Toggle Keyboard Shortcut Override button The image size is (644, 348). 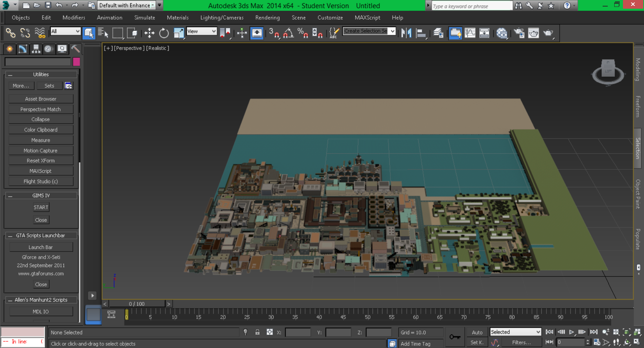point(257,33)
